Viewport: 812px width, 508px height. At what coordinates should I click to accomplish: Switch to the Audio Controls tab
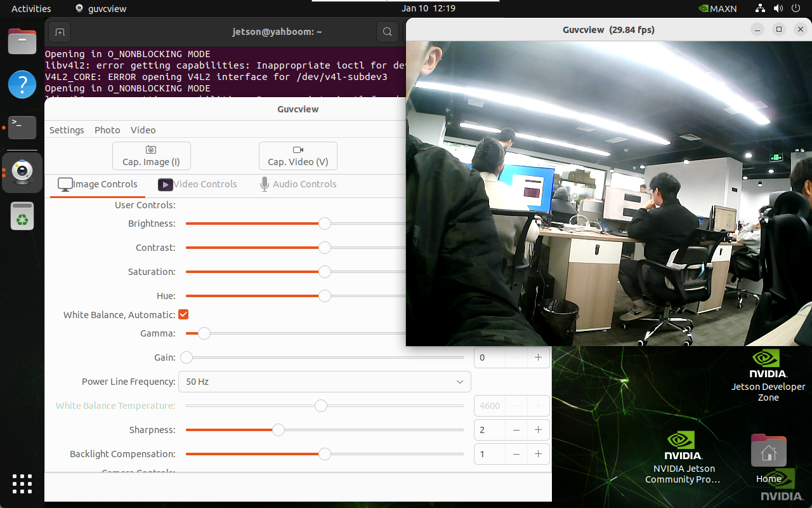tap(298, 184)
